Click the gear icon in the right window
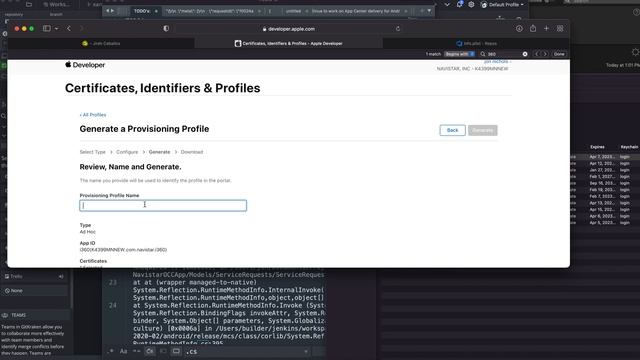The height and width of the screenshot is (360, 640). (x=635, y=52)
